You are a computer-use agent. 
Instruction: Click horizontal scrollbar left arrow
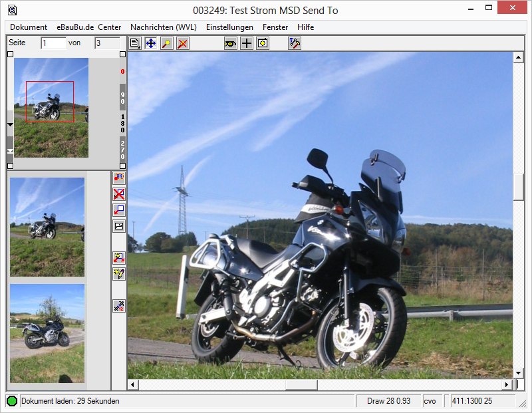[x=132, y=385]
